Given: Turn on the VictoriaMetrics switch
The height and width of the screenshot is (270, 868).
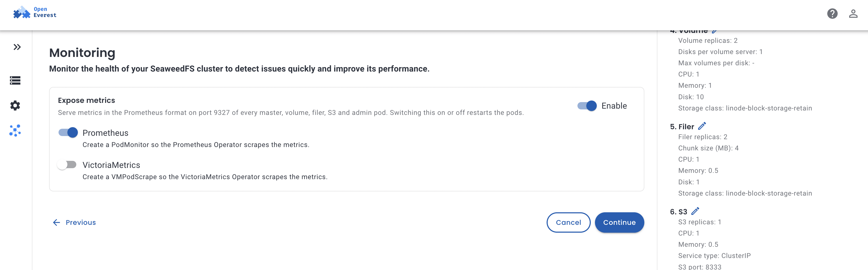Looking at the screenshot, I should [67, 165].
